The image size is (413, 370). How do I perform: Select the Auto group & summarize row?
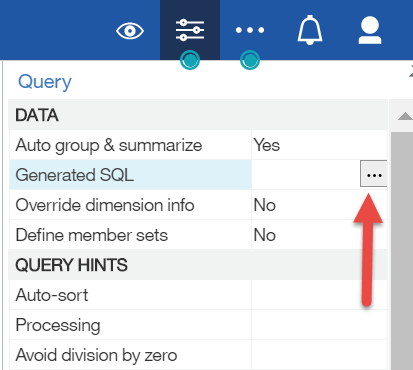(198, 145)
